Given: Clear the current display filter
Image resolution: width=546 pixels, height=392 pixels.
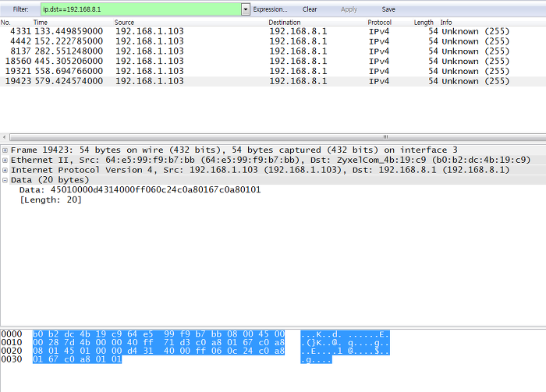Looking at the screenshot, I should (x=310, y=9).
